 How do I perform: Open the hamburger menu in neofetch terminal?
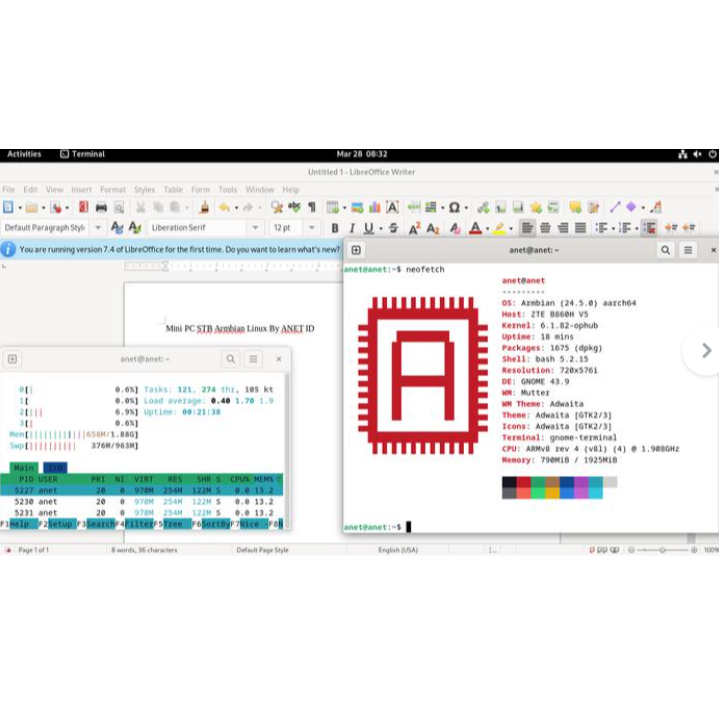(x=687, y=250)
